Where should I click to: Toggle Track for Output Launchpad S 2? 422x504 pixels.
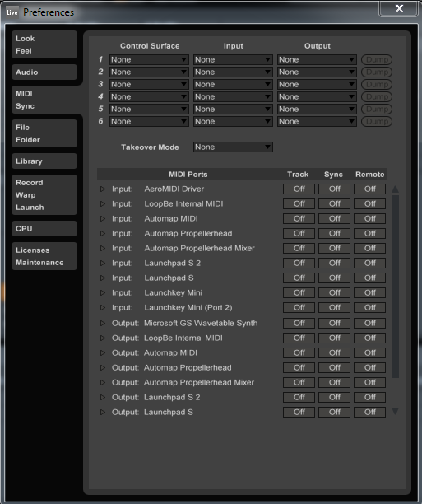point(299,397)
